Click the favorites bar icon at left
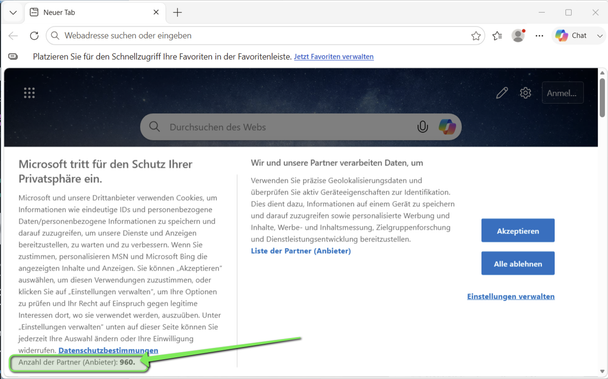608x379 pixels. (x=13, y=57)
